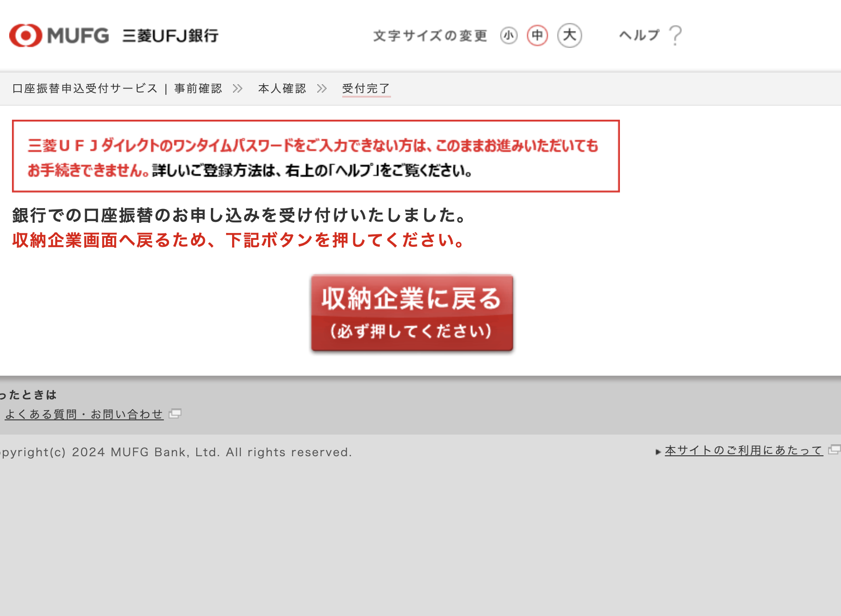Screen dimensions: 841x616
Task: Click the 口座振替申込受付サービス title text
Action: pos(85,88)
